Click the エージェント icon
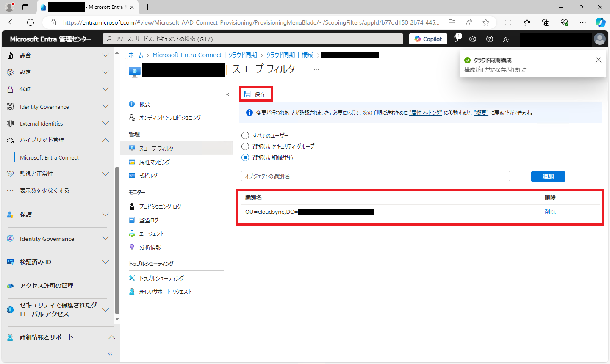 click(132, 234)
